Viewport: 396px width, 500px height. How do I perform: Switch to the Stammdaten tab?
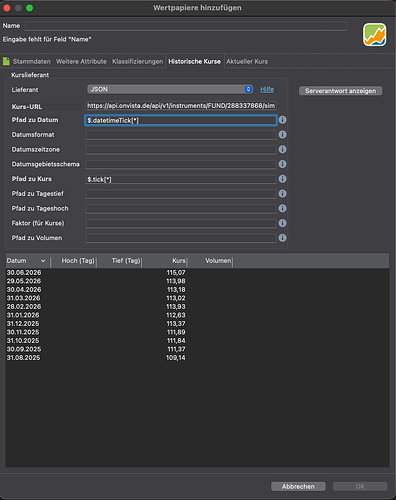[32, 61]
